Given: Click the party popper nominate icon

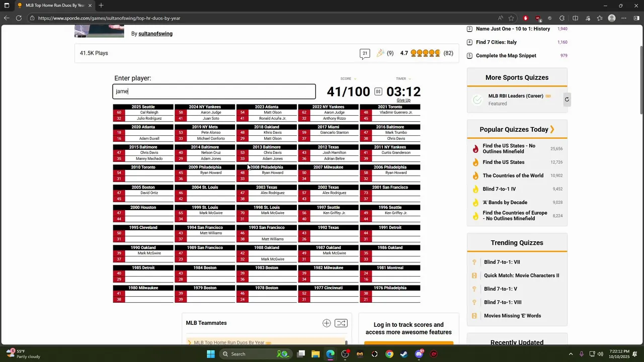Looking at the screenshot, I should (x=380, y=53).
